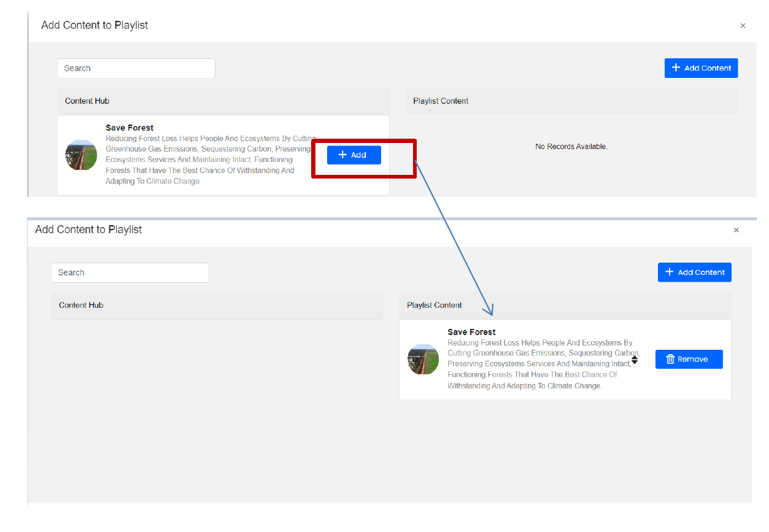Focus the Search field in the lower dialog
769x532 pixels.
click(129, 273)
